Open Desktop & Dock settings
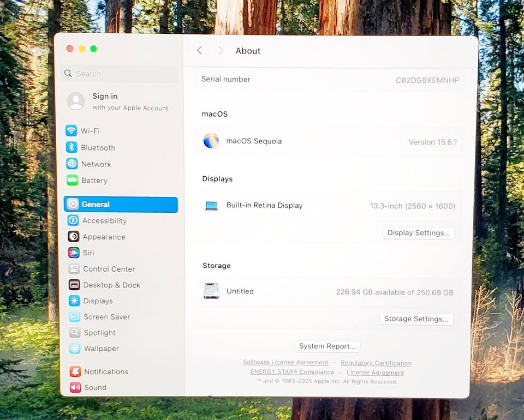This screenshot has height=420, width=524. coord(111,285)
